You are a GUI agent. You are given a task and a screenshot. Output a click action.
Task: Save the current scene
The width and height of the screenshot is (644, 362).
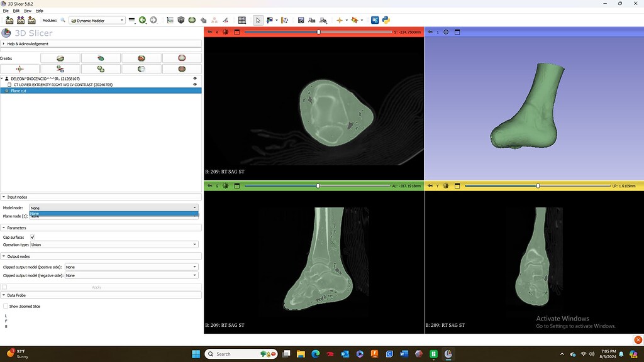click(33, 20)
